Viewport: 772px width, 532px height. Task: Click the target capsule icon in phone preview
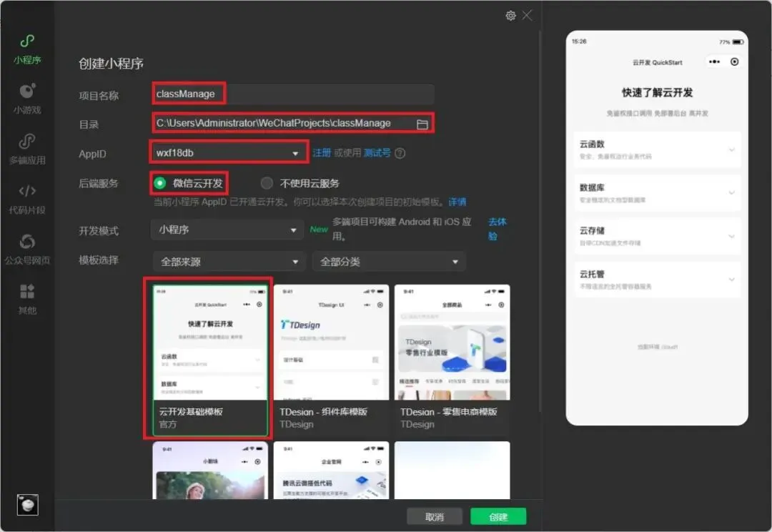[x=735, y=61]
